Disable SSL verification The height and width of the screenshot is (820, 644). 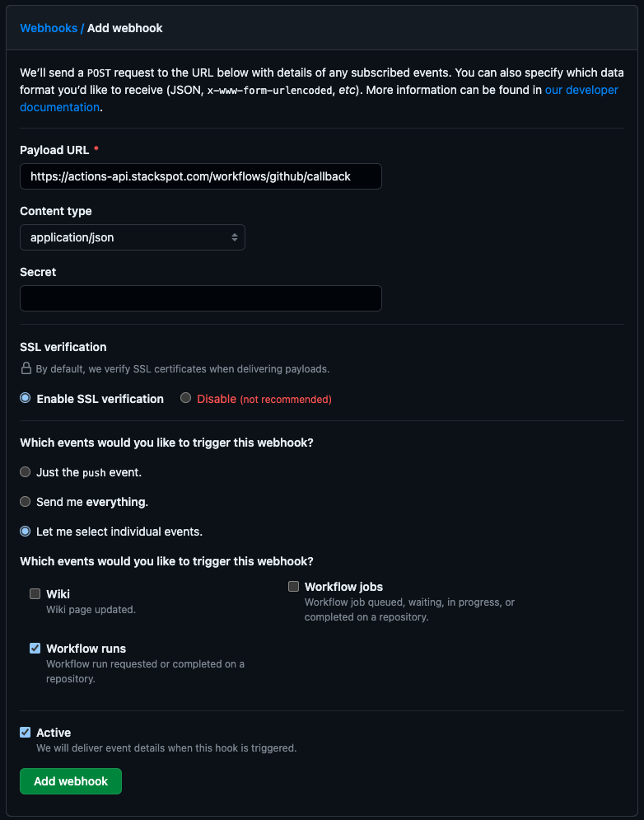[x=185, y=398]
